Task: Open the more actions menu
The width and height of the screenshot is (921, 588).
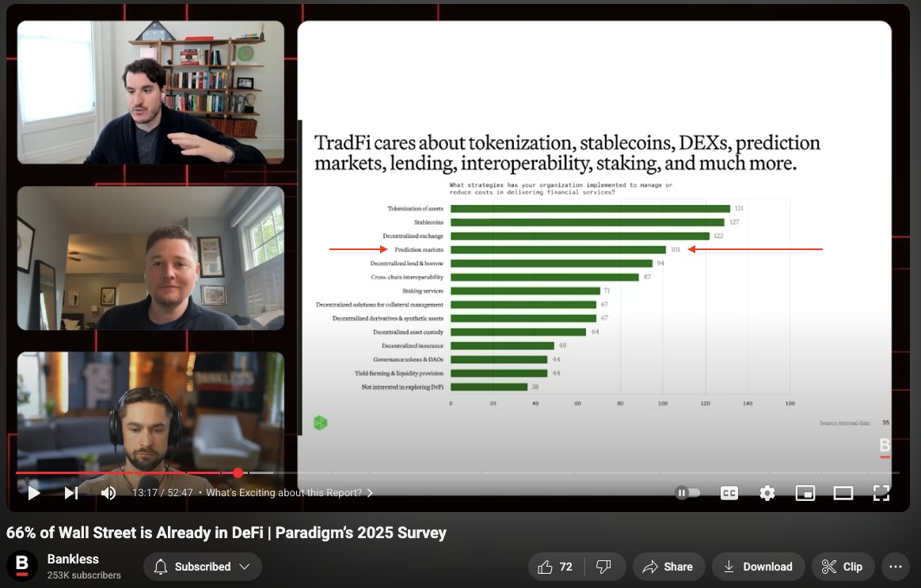Action: pyautogui.click(x=896, y=566)
